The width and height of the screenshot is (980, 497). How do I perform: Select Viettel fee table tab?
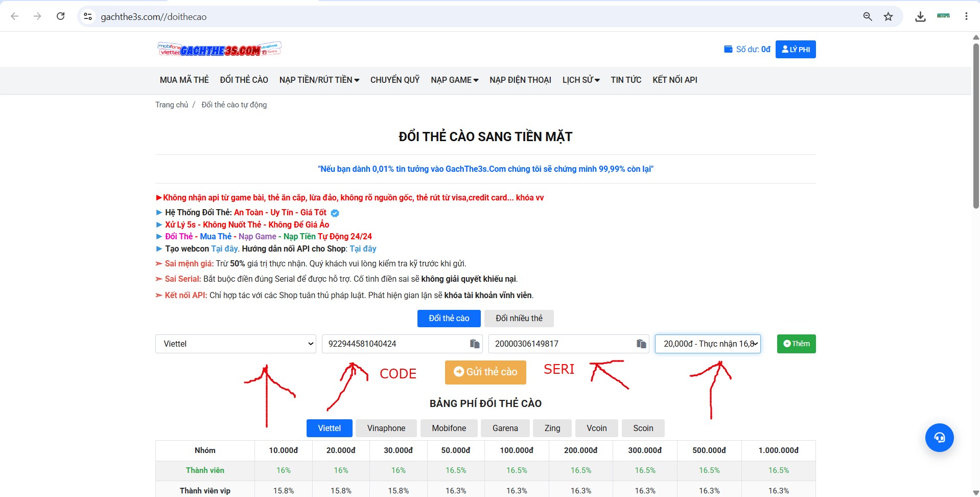(x=330, y=428)
